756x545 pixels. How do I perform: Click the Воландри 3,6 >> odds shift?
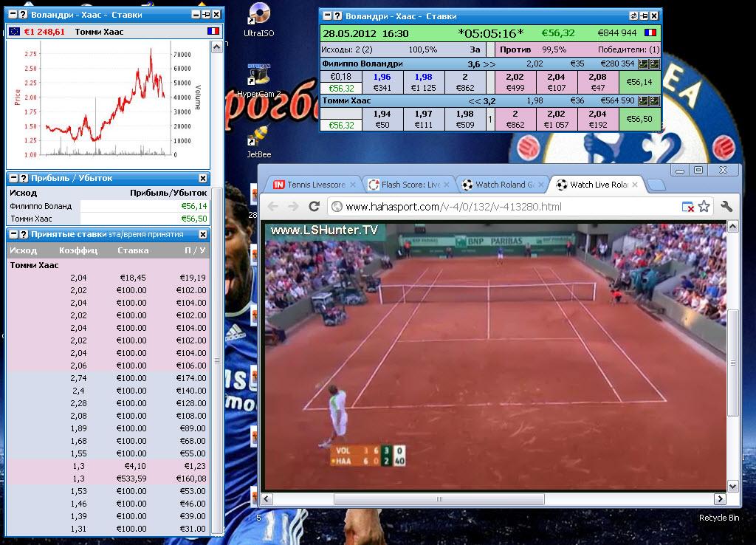pos(481,64)
